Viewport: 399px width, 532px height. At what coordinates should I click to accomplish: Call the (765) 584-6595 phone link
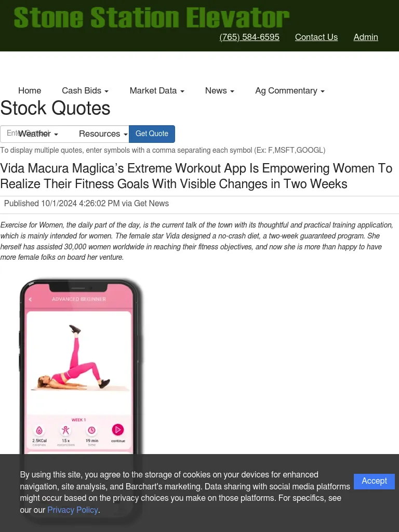point(249,37)
